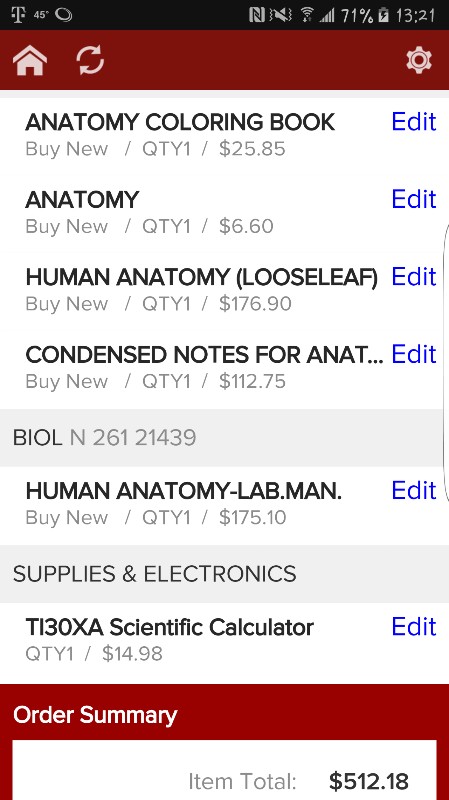
Task: Tap the Order Summary heading
Action: (95, 715)
